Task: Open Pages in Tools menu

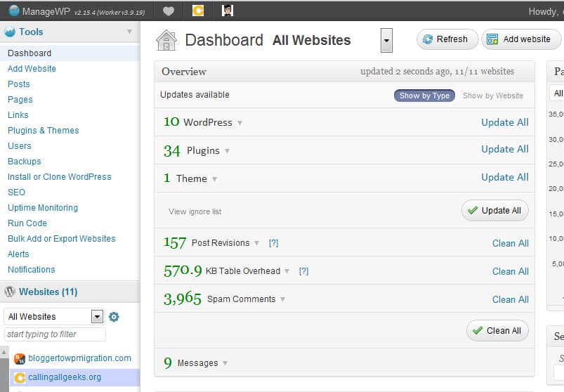Action: (20, 100)
